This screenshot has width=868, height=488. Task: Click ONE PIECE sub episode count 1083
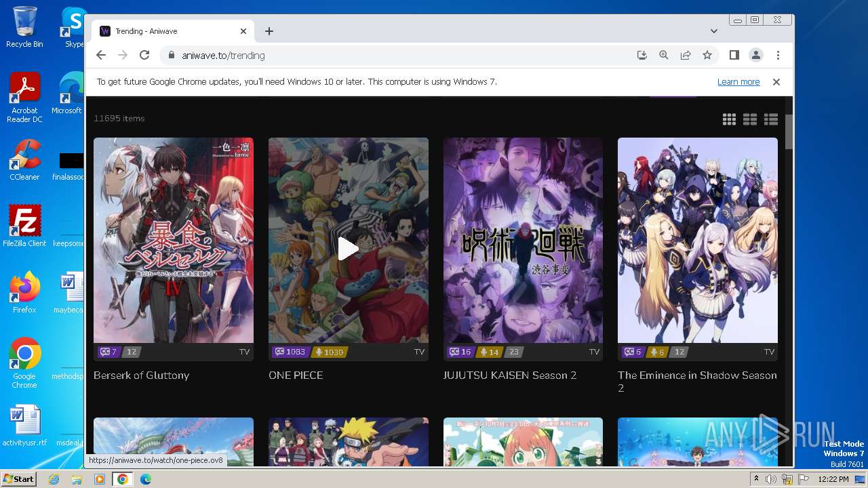click(x=290, y=352)
